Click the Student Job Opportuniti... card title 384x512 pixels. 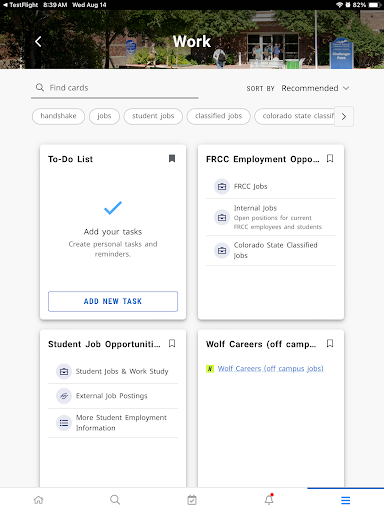(x=104, y=344)
